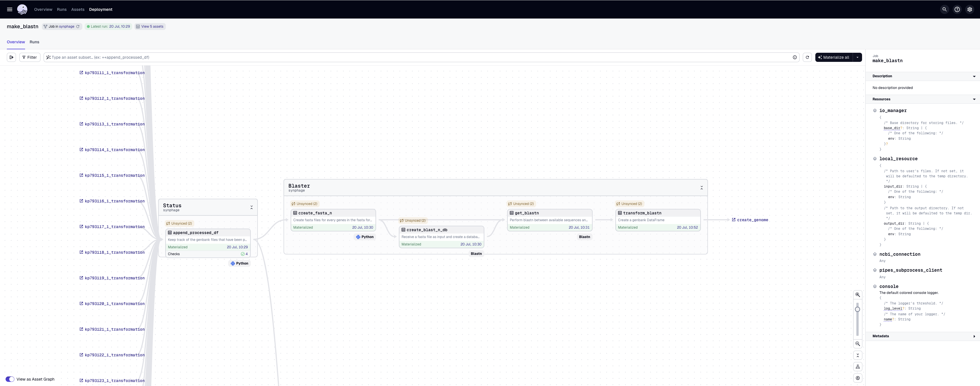980x386 pixels.
Task: Open the settings gear icon
Action: click(x=970, y=9)
